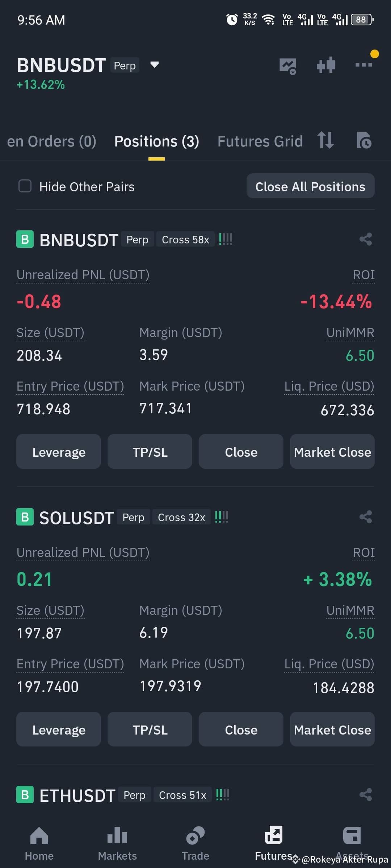The height and width of the screenshot is (868, 391).
Task: Tap the ADL indicator bars next to BNBUSDT
Action: click(226, 239)
